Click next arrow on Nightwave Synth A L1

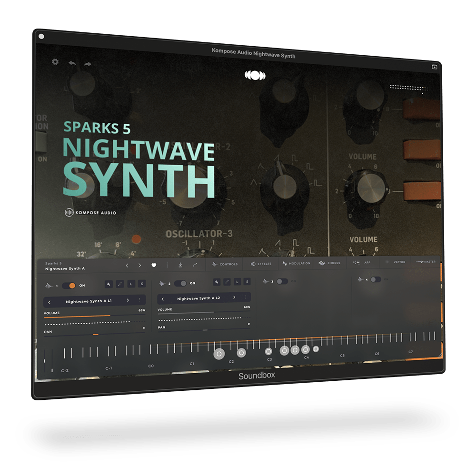pyautogui.click(x=127, y=299)
